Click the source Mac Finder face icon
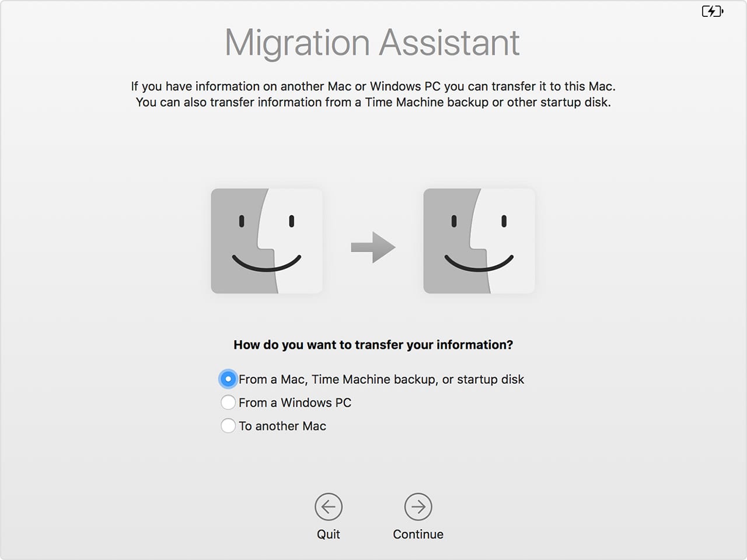747x560 pixels. [x=266, y=240]
